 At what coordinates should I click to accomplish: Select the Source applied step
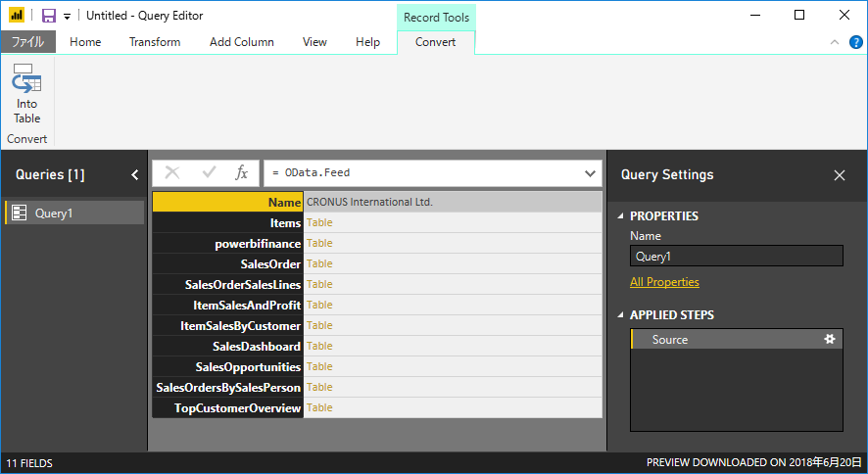[737, 339]
